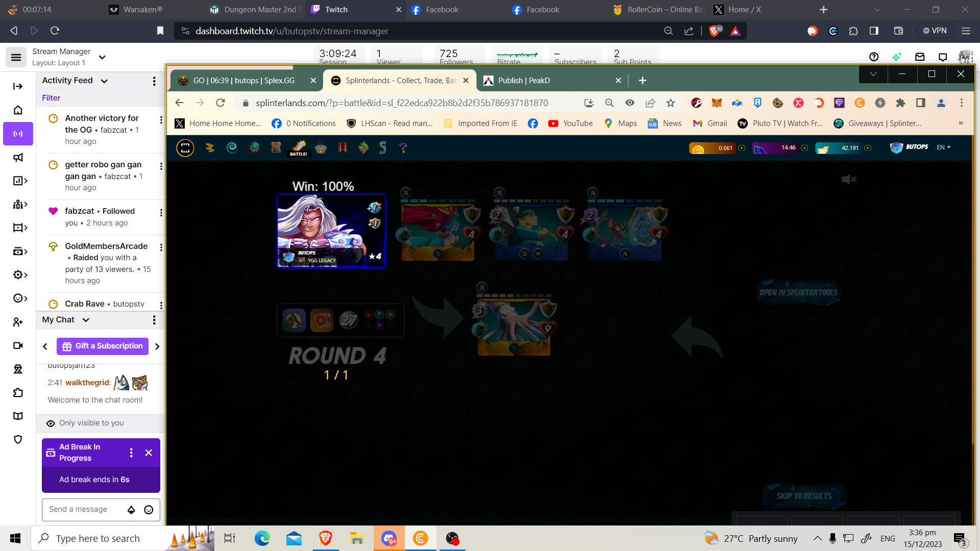Open the Splinterlands Battle menu icon

(x=299, y=148)
